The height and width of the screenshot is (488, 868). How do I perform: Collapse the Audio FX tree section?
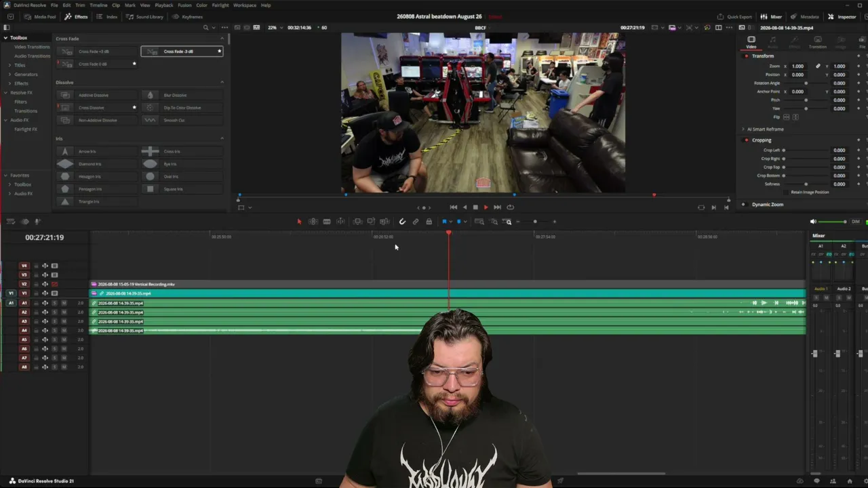pos(5,120)
